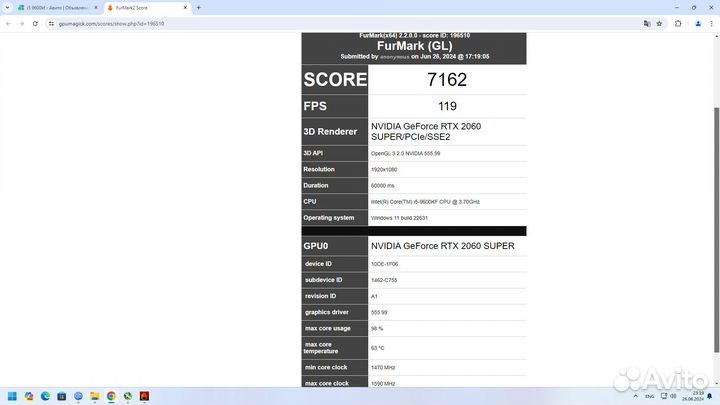The image size is (720, 405).
Task: Open the clock and date flyout
Action: [693, 396]
